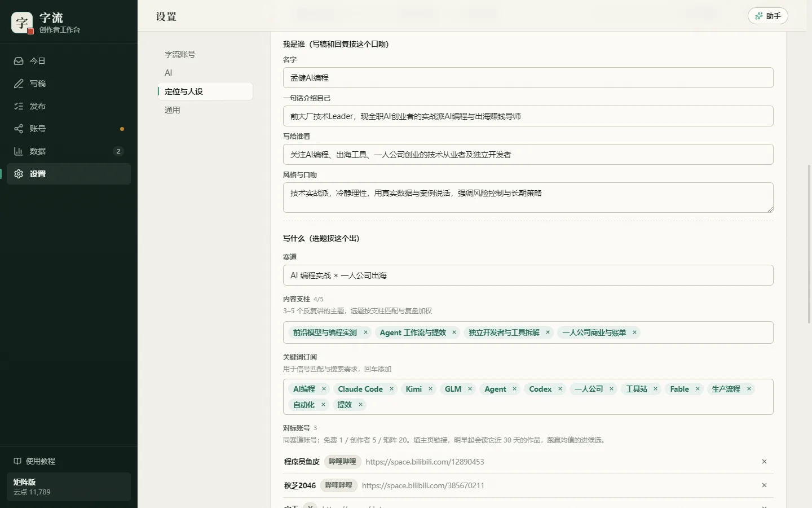Viewport: 812px width, 508px height.
Task: Remove the Agent 工作流与提效 pillar tag
Action: (454, 332)
